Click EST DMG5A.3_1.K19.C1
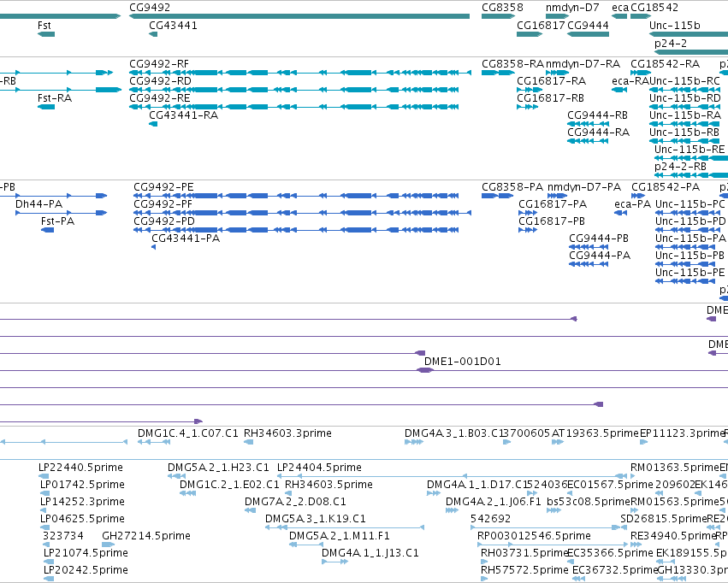 tap(316, 519)
